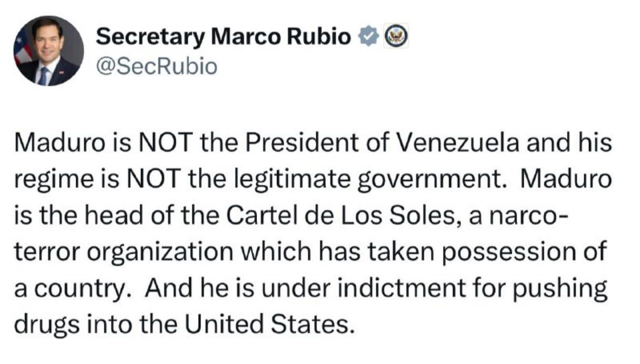Select the word Venezuela in the tweet
Screen dimensions: 640x364
click(x=458, y=143)
